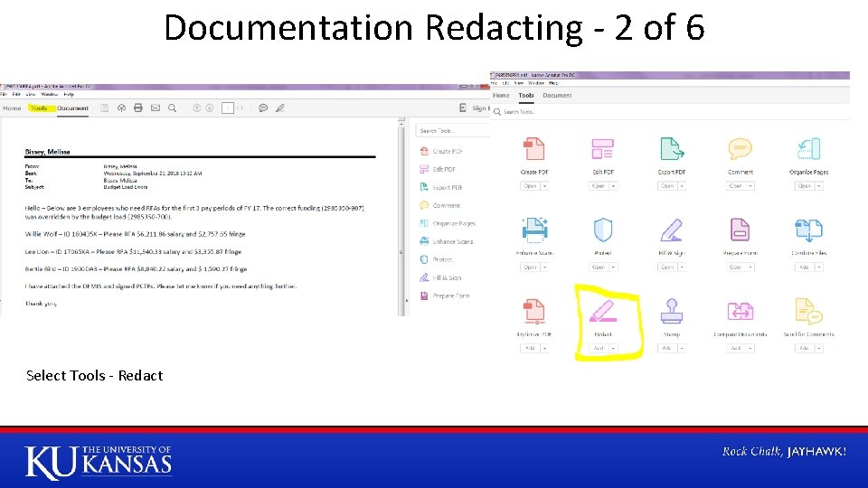
Task: Click the Search Tools field in document side panel
Action: pos(453,130)
